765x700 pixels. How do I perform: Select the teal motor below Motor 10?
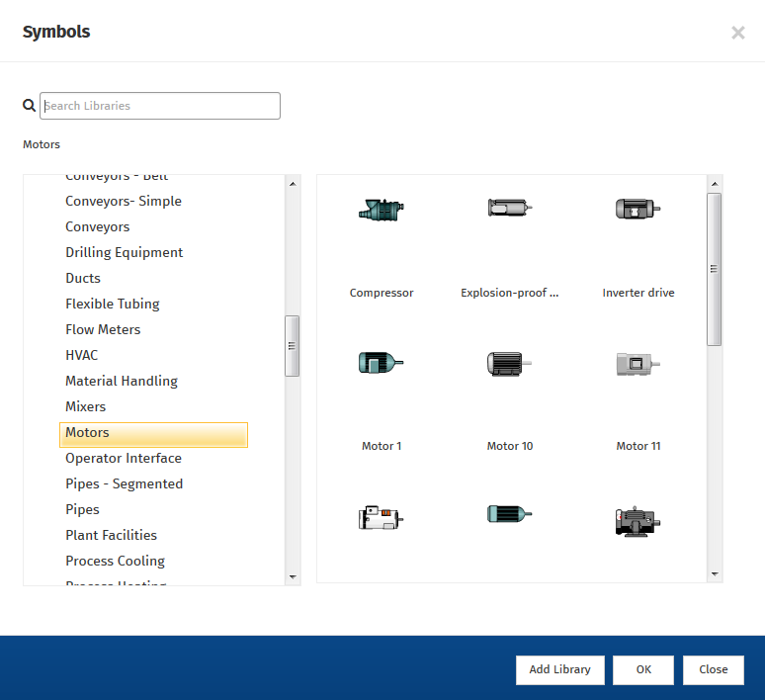click(509, 514)
